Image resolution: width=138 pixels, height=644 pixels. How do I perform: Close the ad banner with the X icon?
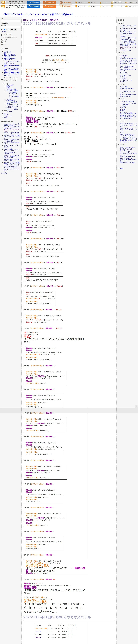pos(136,406)
